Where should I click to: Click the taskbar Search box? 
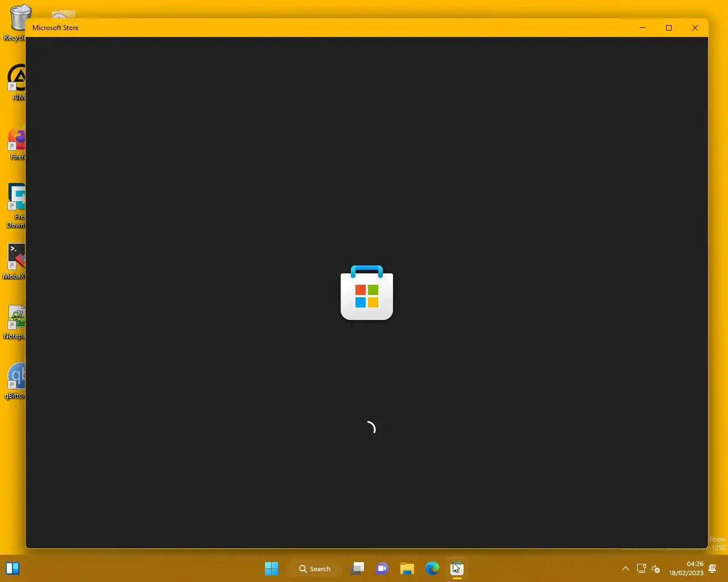[x=315, y=568]
